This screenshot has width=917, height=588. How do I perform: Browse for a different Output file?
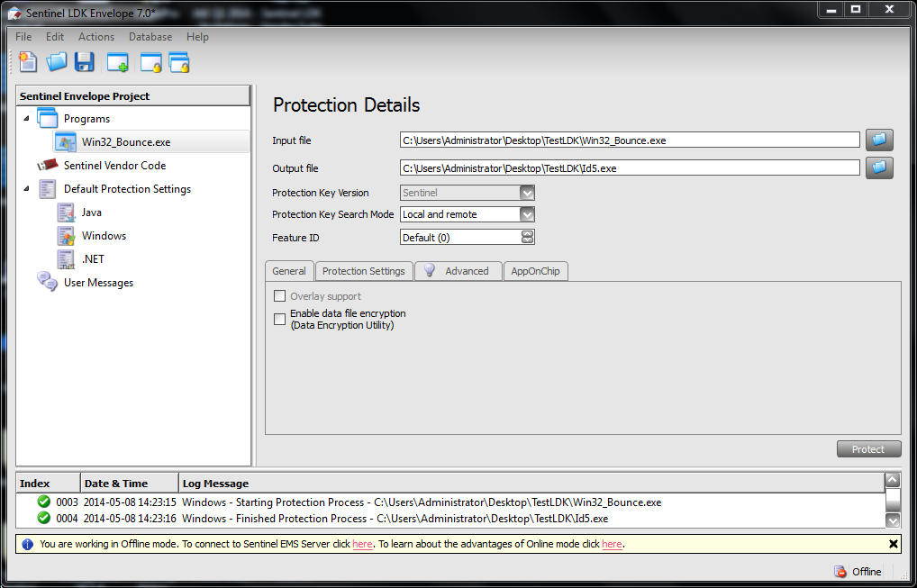point(878,167)
